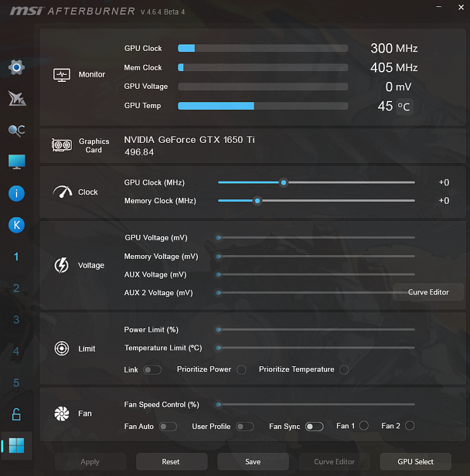Screen dimensions: 470x476
Task: Click the Temperature Limit slider
Action: coord(316,348)
